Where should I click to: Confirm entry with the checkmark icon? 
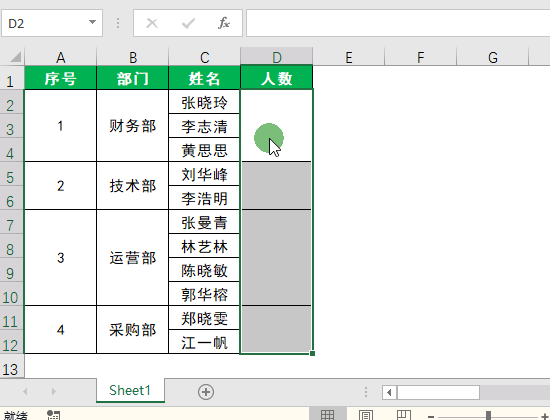(188, 23)
